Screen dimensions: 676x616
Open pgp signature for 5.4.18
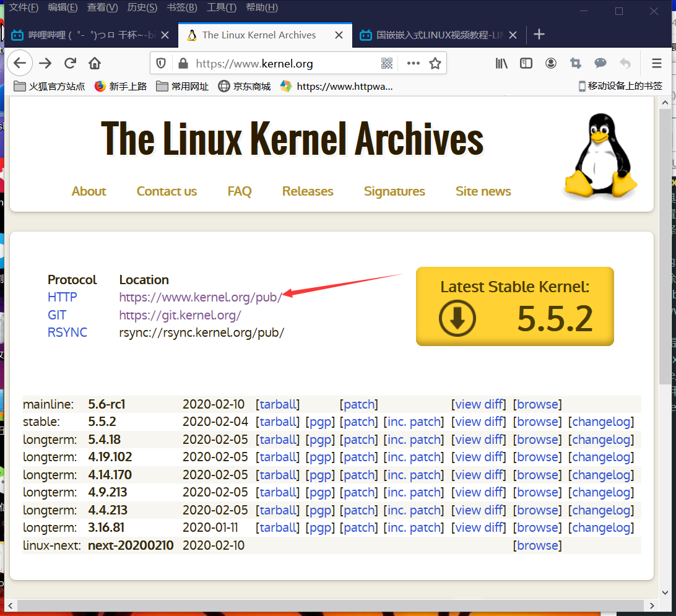pyautogui.click(x=320, y=440)
